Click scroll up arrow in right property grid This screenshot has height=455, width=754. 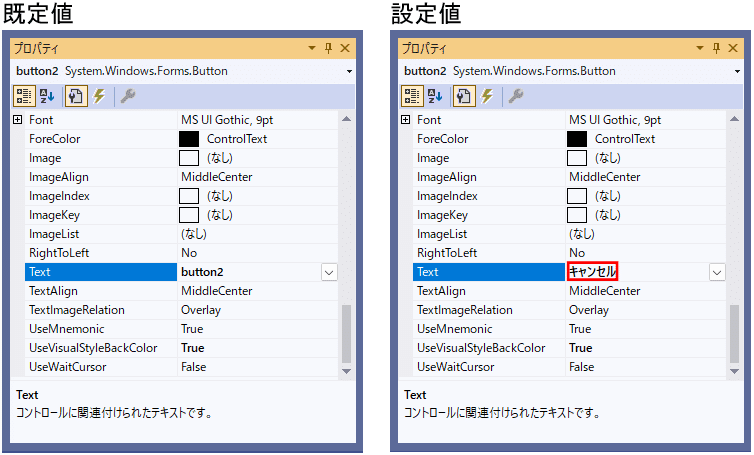(x=734, y=119)
